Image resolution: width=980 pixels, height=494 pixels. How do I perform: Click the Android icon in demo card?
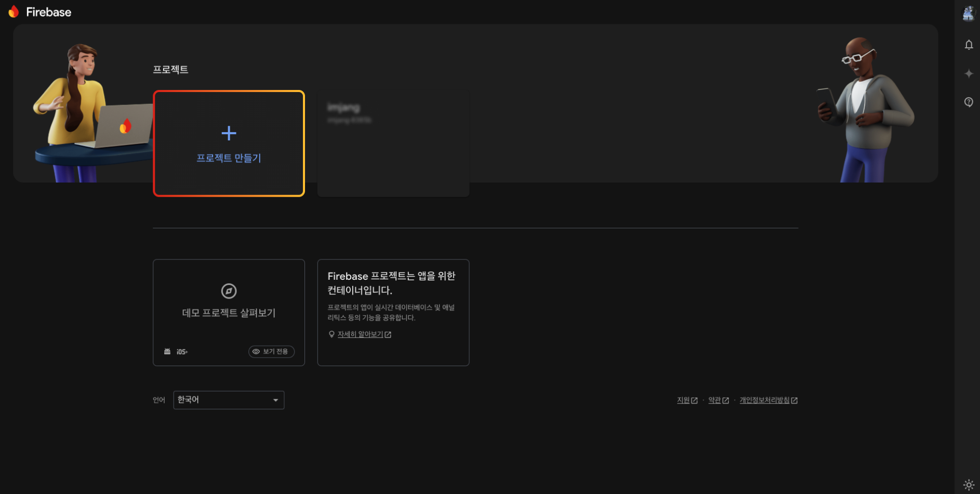tap(167, 352)
